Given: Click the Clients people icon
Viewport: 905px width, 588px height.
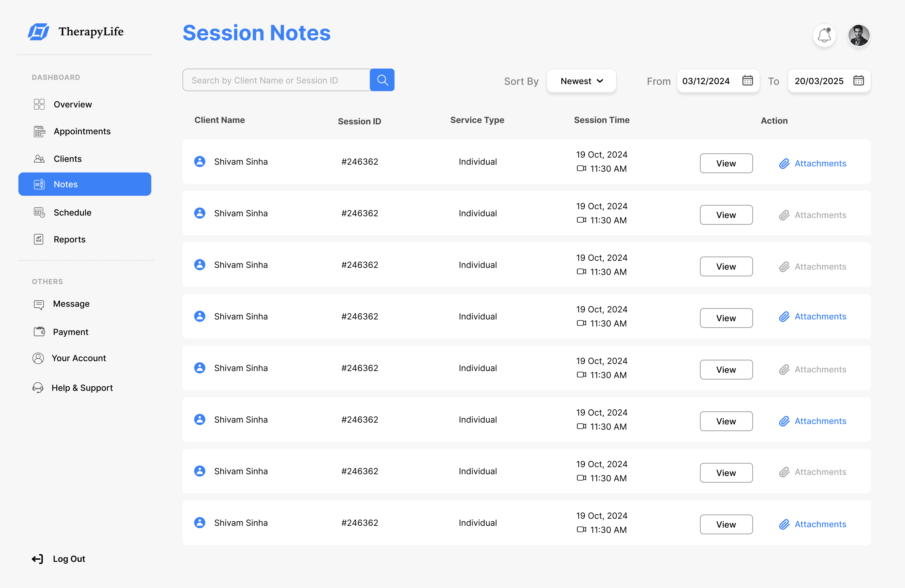Looking at the screenshot, I should coord(39,159).
